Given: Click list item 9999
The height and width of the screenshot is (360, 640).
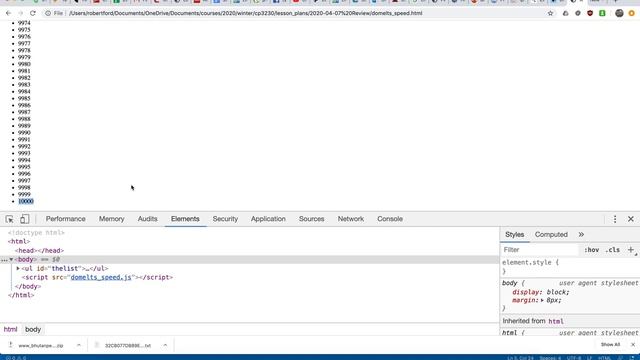Looking at the screenshot, I should click(24, 195).
